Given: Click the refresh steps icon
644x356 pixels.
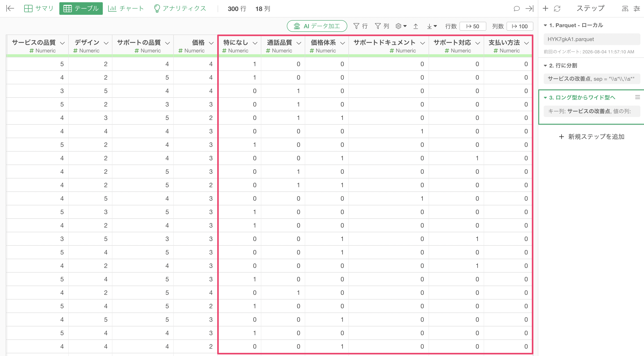Looking at the screenshot, I should click(x=557, y=9).
